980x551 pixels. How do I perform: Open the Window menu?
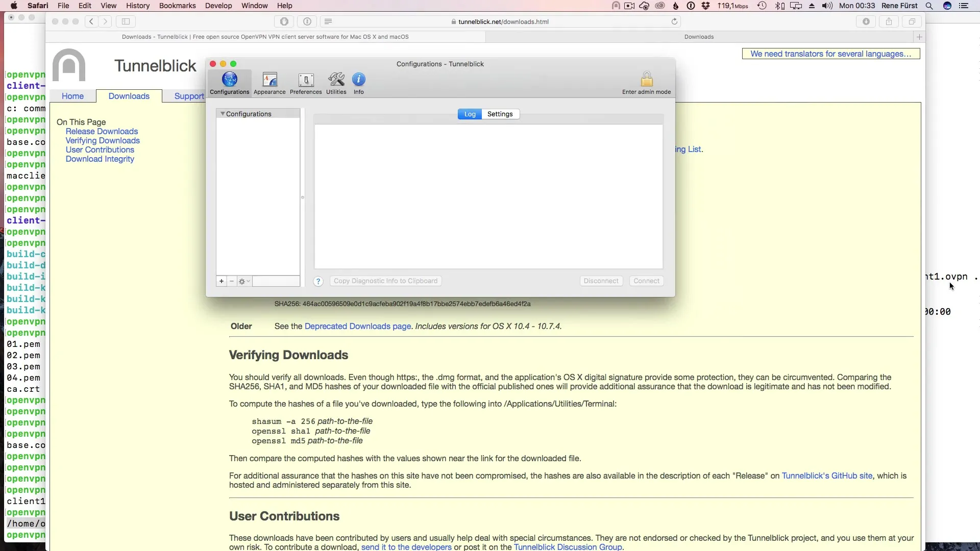point(255,6)
